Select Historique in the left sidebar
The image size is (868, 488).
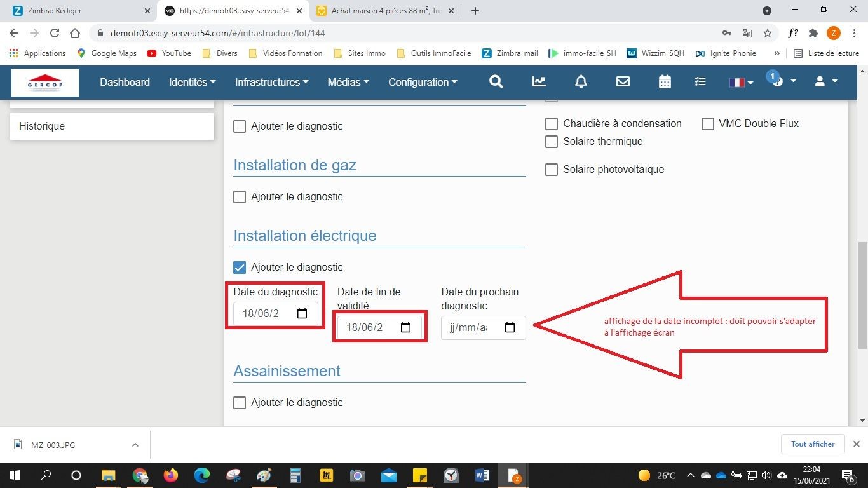coord(111,126)
